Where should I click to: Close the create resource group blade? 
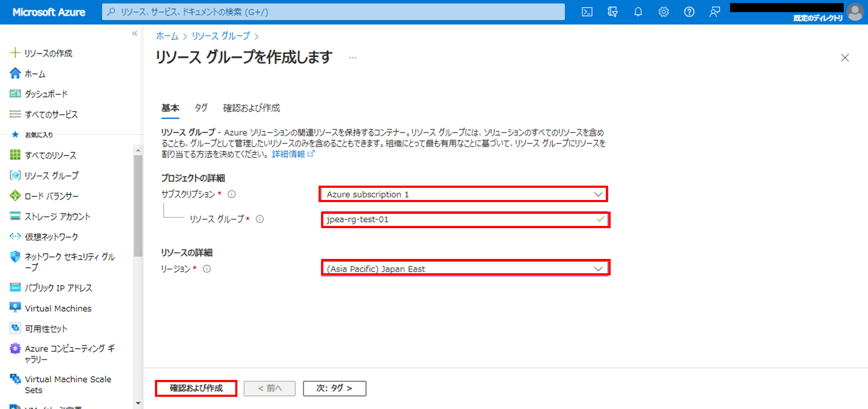845,58
